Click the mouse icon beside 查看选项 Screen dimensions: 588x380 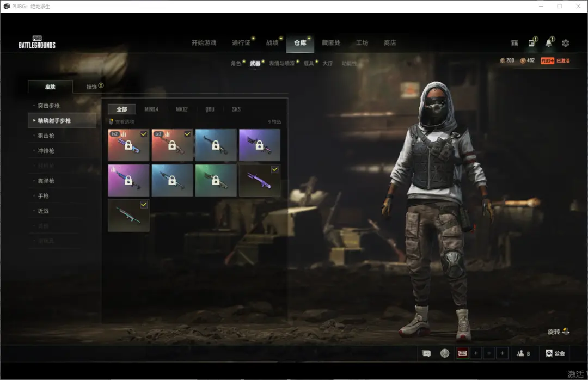(111, 121)
